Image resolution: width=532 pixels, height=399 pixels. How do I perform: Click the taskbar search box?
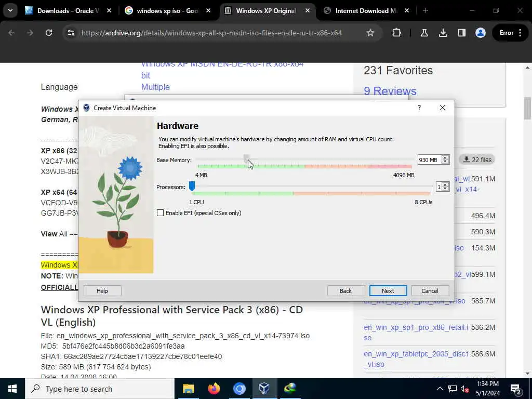pos(100,389)
